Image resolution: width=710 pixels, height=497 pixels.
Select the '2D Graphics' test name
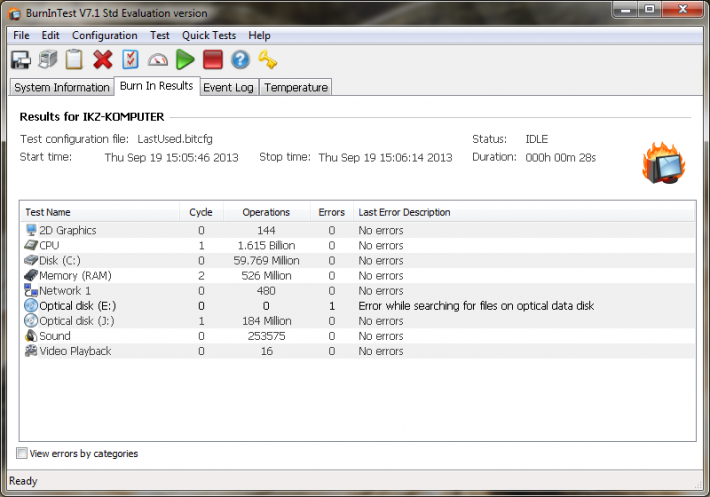(68, 230)
